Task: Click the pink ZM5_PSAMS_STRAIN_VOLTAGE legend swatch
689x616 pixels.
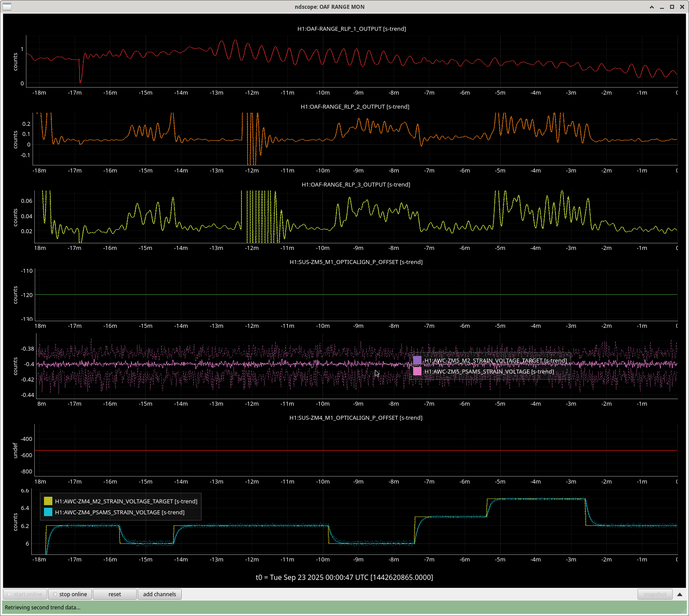Action: click(417, 371)
